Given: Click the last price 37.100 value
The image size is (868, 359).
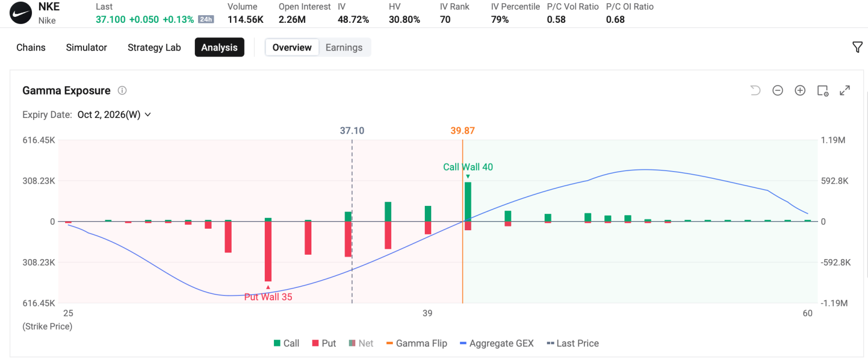Looking at the screenshot, I should [x=111, y=20].
